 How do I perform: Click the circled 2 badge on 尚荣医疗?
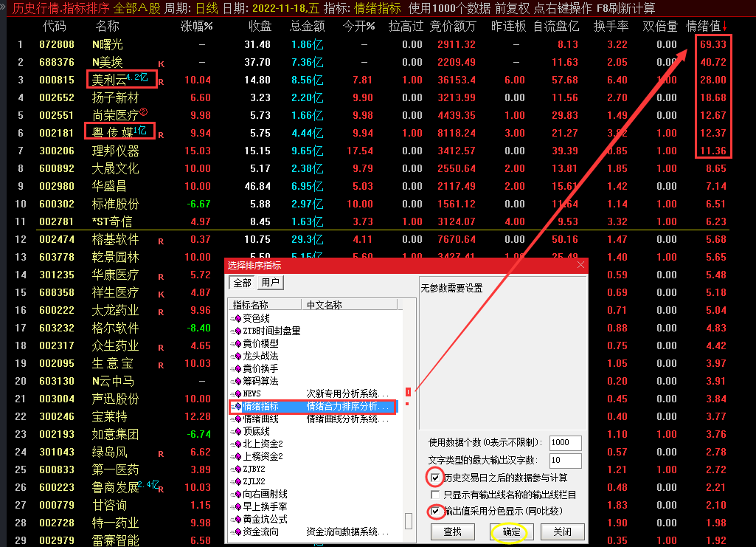pyautogui.click(x=143, y=112)
